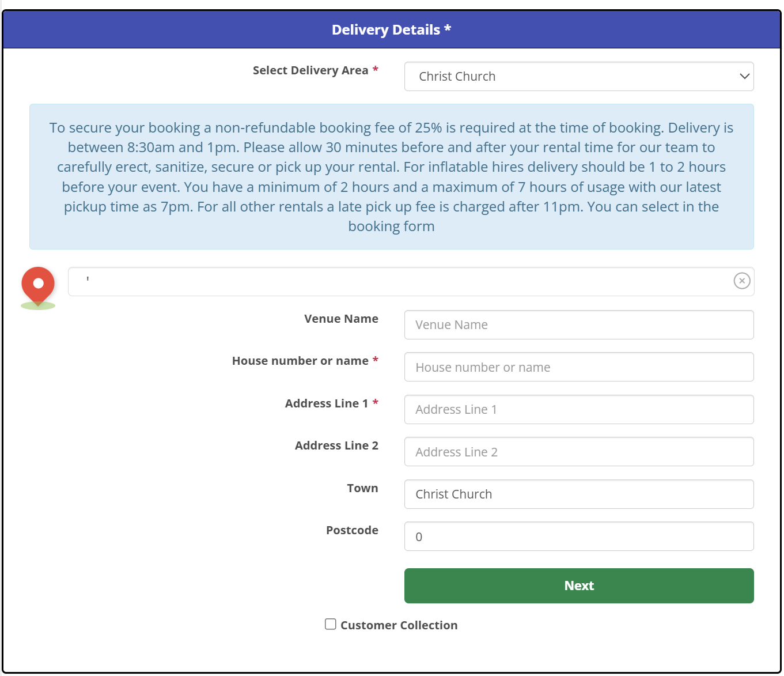Image resolution: width=784 pixels, height=676 pixels.
Task: Click the House number or name label
Action: coord(300,361)
